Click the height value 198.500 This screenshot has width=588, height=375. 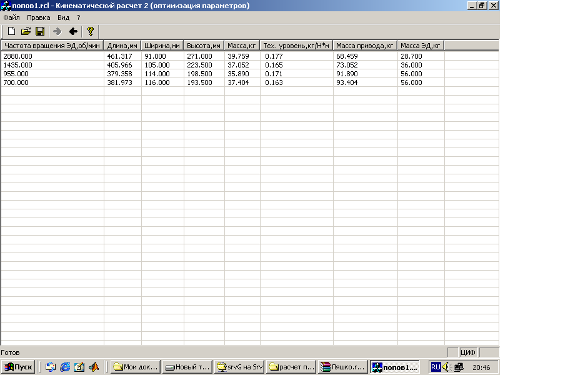point(199,74)
